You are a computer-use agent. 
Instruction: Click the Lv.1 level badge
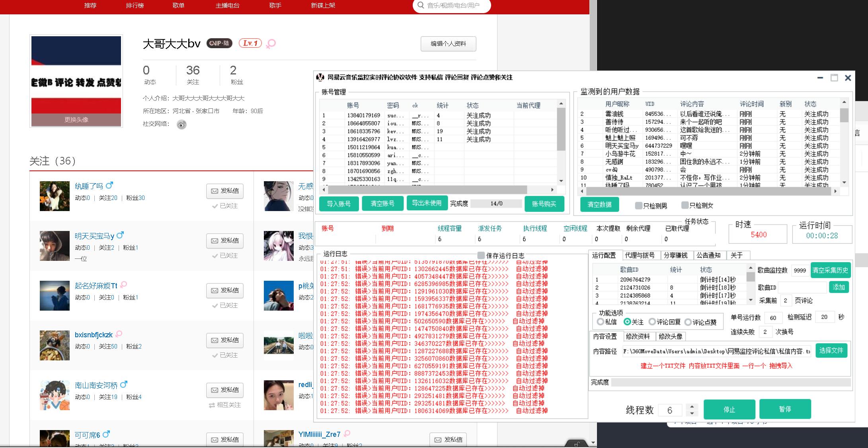pos(250,43)
